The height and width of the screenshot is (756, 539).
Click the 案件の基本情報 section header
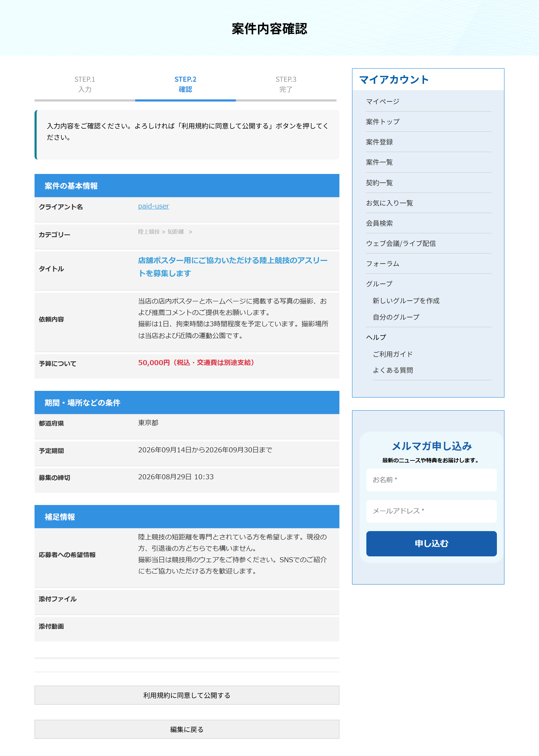(187, 186)
